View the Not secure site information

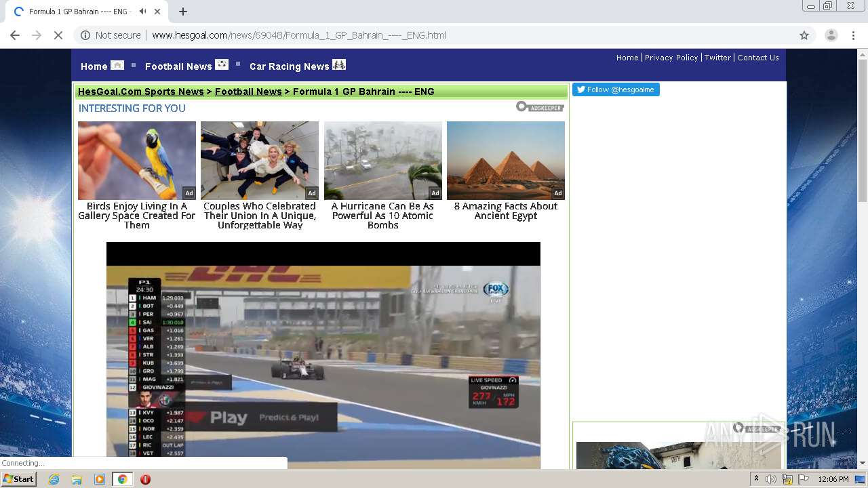click(x=111, y=35)
